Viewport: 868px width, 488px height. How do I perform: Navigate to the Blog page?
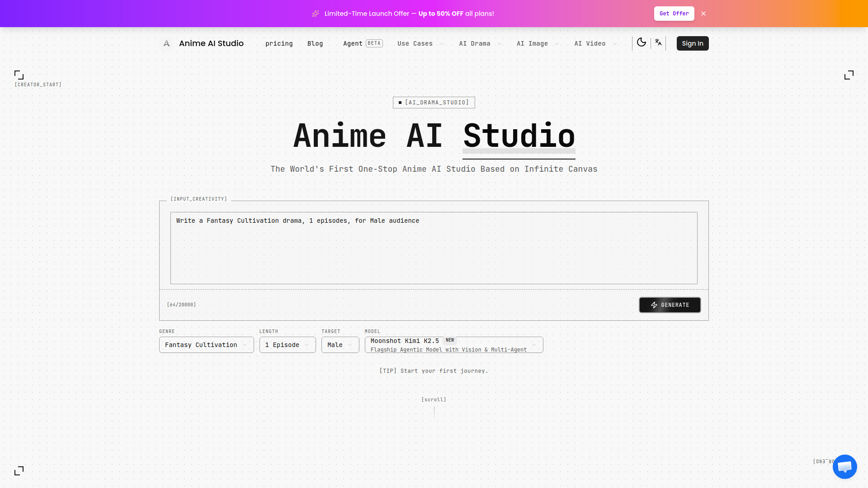click(x=315, y=43)
